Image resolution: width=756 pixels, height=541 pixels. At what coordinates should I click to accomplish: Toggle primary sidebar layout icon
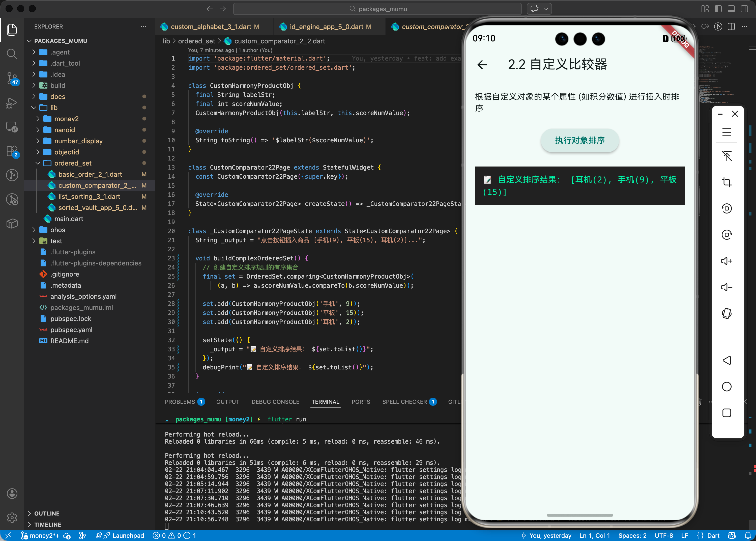click(x=718, y=9)
